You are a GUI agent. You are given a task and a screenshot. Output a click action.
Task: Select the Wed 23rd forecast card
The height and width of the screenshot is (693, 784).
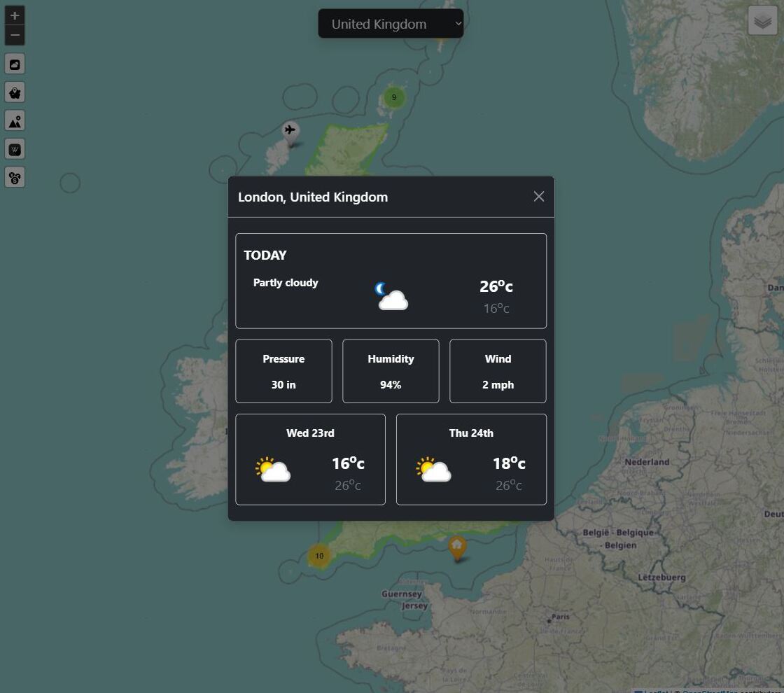pos(310,459)
